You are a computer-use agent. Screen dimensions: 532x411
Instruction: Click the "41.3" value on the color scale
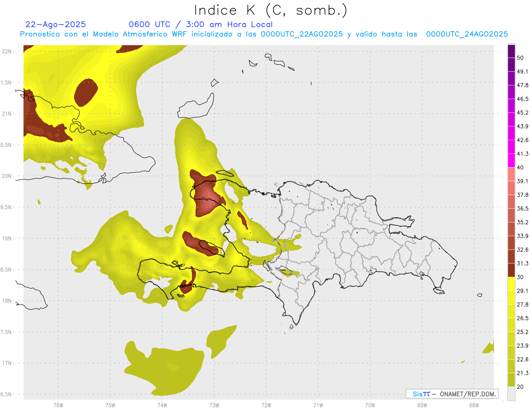523,154
